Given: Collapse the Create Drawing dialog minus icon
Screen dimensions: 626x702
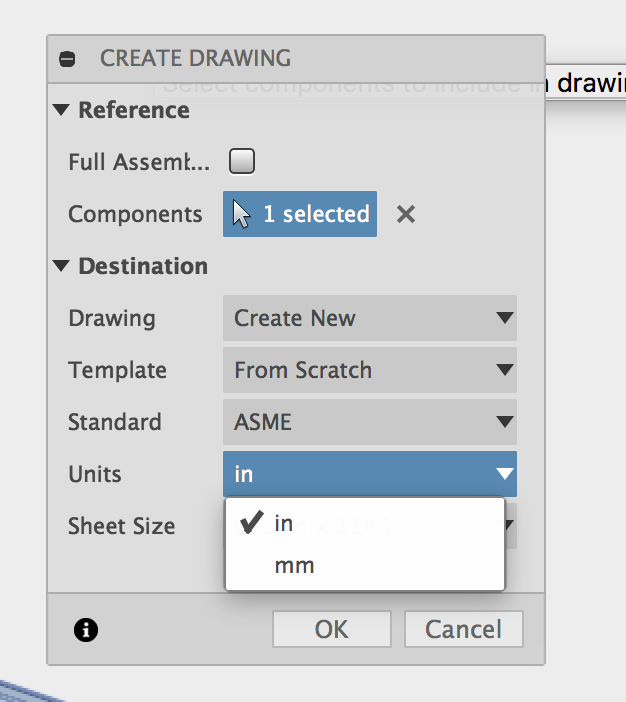Looking at the screenshot, I should (68, 59).
